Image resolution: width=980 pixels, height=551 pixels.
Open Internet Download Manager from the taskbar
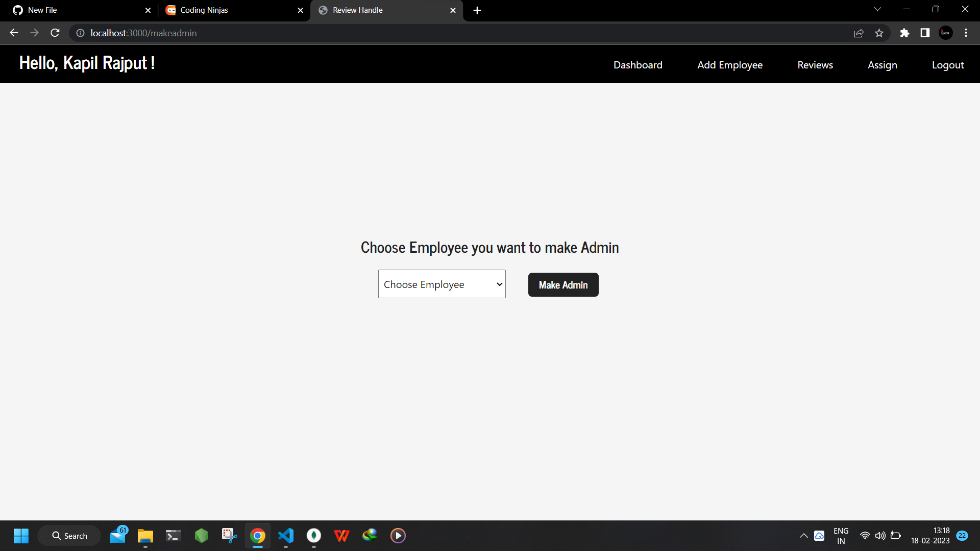point(370,535)
